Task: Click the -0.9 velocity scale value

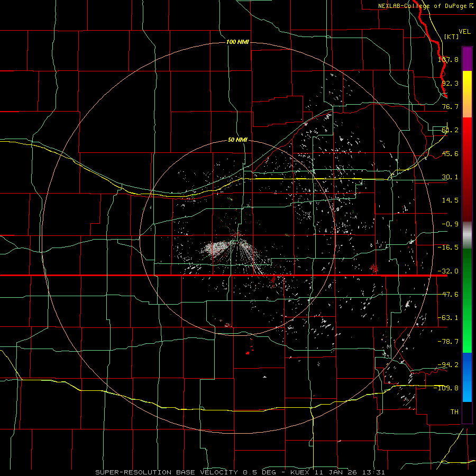Action: 450,224
